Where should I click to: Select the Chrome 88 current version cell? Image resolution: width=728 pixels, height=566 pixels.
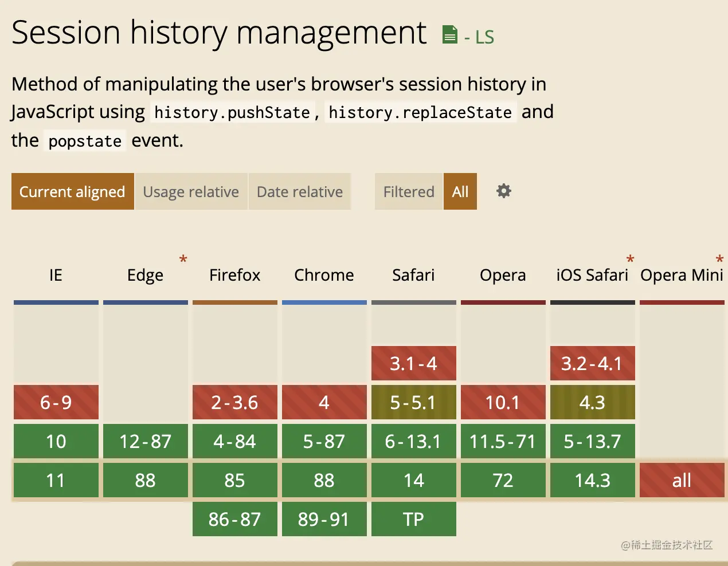(324, 480)
